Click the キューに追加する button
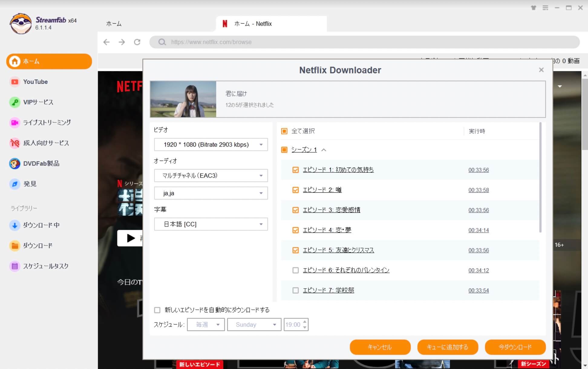The width and height of the screenshot is (588, 369). [448, 347]
